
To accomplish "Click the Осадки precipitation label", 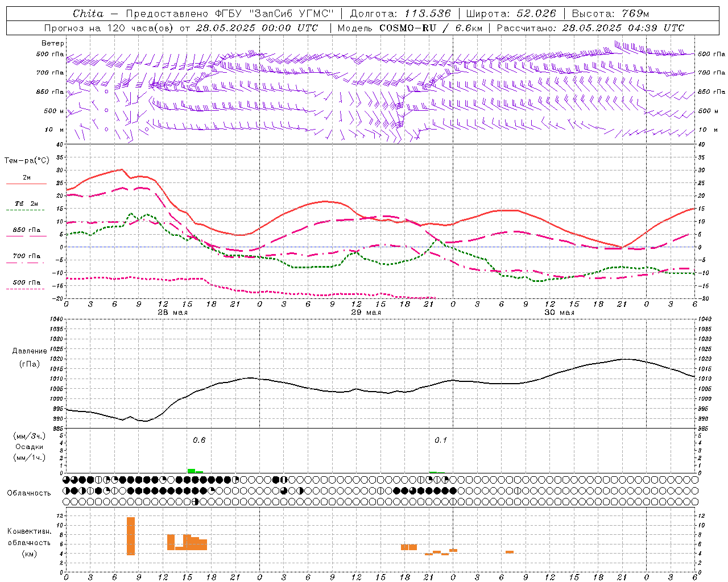I will click(x=30, y=447).
